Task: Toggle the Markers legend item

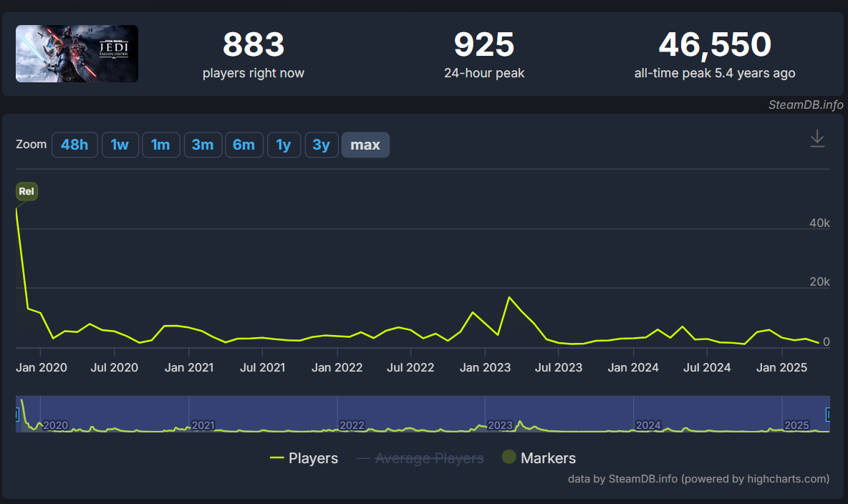Action: [539, 458]
